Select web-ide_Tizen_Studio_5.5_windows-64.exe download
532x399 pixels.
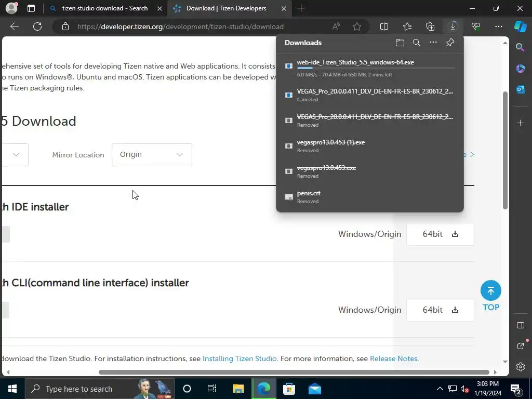[x=370, y=68]
